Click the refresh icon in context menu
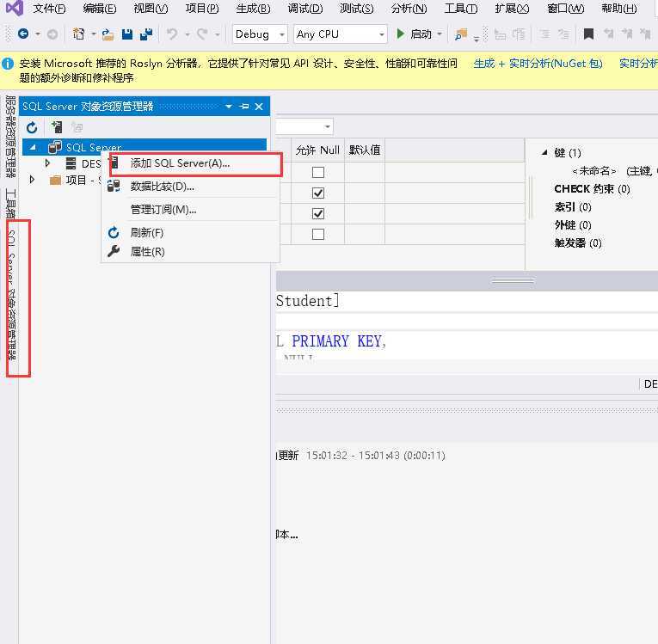The height and width of the screenshot is (644, 658). point(114,232)
